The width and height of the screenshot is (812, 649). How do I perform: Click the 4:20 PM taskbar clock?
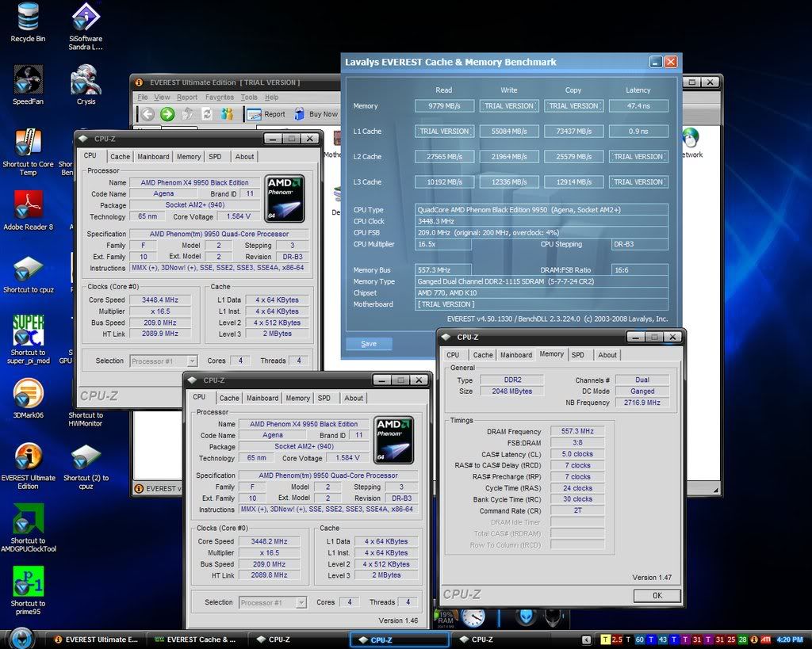click(789, 639)
